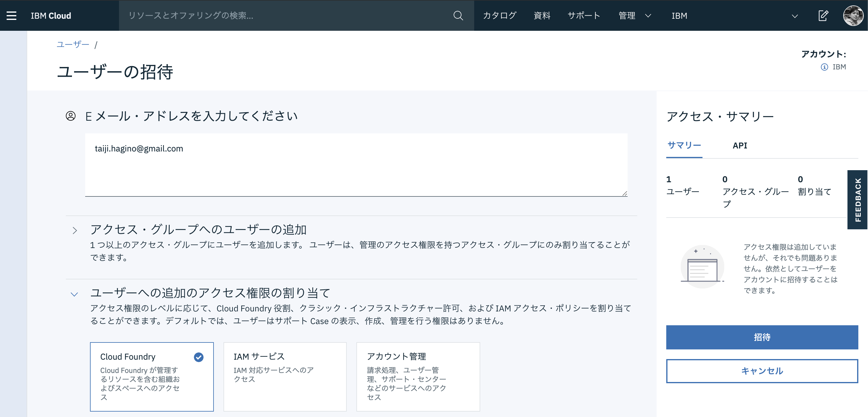Follow the ユーザー breadcrumb link
The width and height of the screenshot is (868, 417).
click(73, 44)
